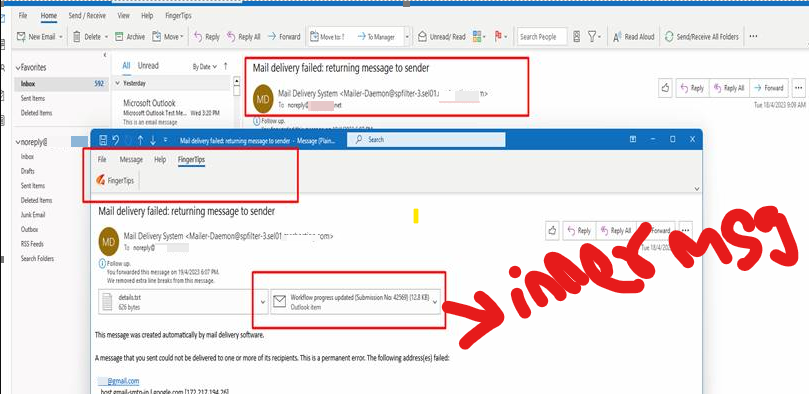Switch message list to Unread filter
Viewport: 809px width, 394px height.
pos(148,65)
